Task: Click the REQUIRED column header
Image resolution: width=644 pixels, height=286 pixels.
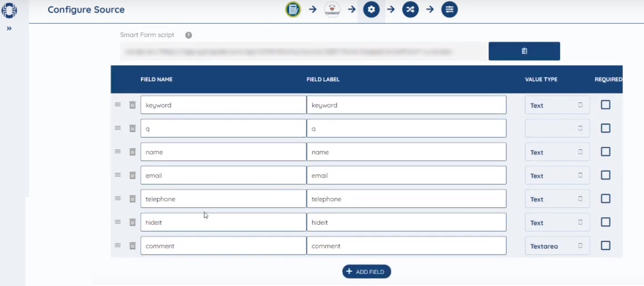Action: pyautogui.click(x=608, y=80)
